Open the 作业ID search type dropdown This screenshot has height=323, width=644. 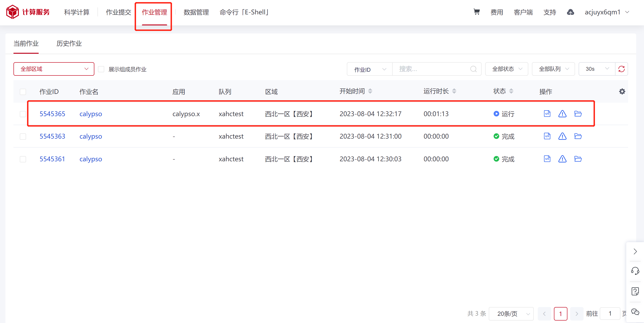(370, 69)
